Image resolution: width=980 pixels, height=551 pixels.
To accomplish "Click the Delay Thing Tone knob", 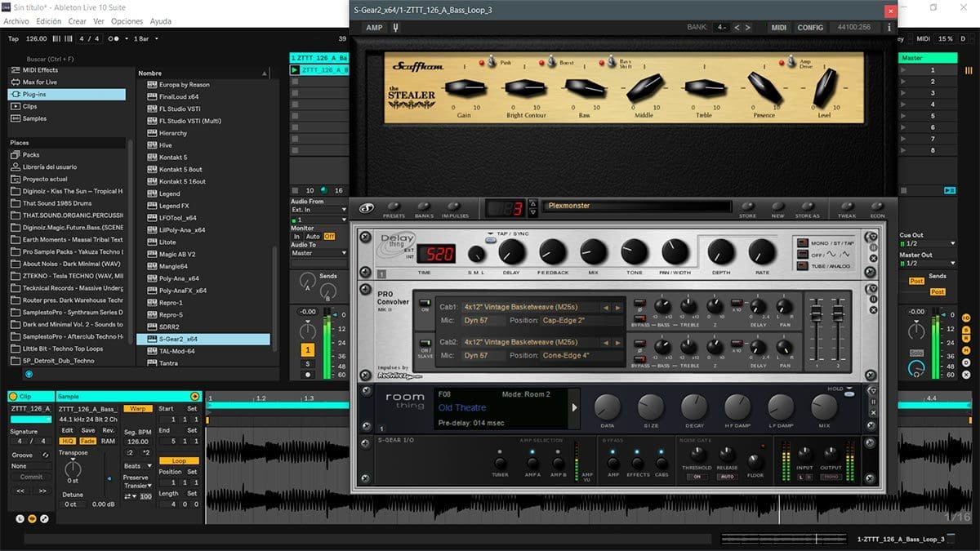I will 635,251.
